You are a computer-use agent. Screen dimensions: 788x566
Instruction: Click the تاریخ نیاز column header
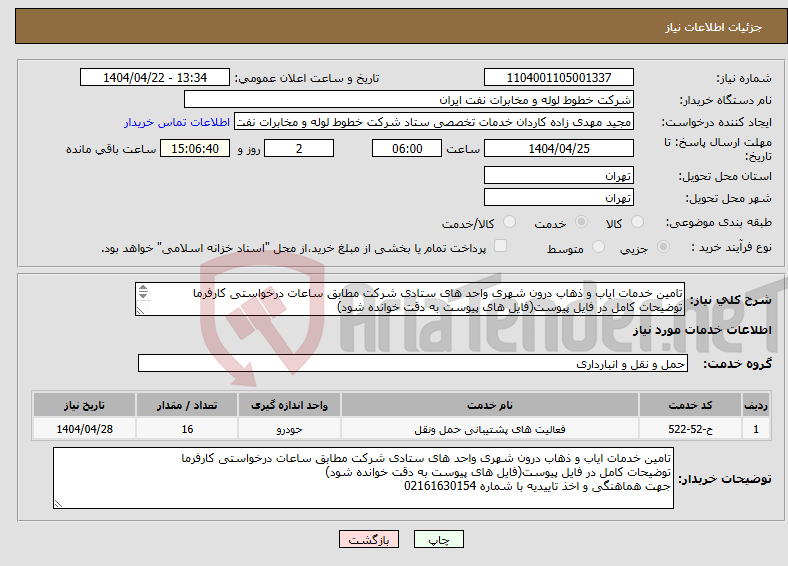click(x=84, y=405)
